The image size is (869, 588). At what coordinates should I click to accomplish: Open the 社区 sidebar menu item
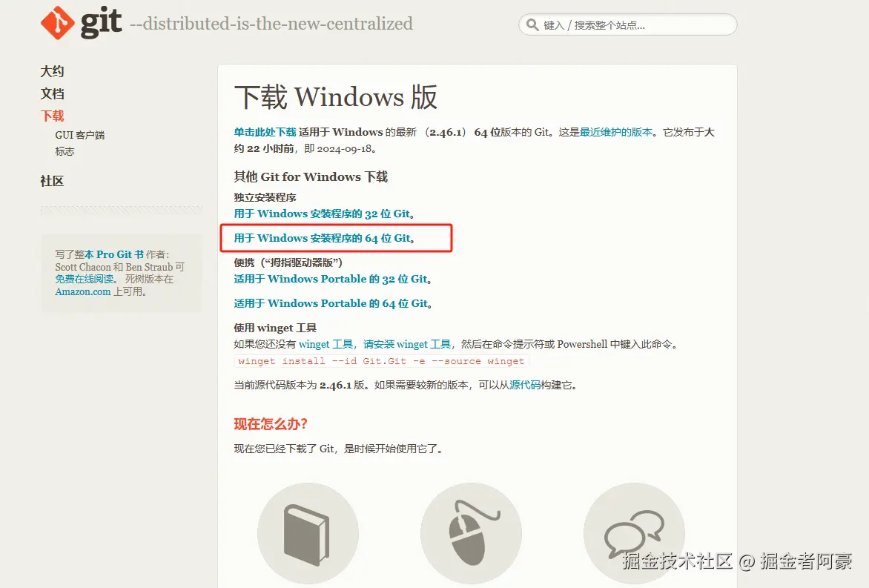pyautogui.click(x=52, y=181)
